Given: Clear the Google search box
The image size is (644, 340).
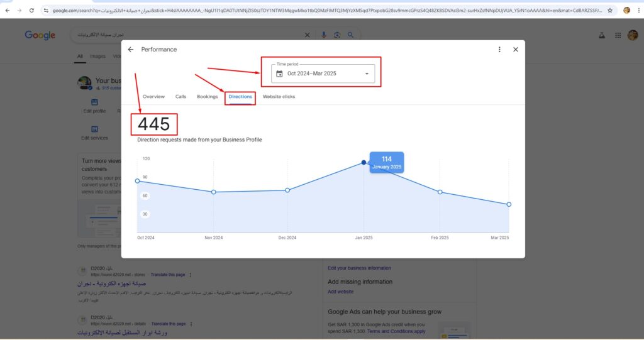Looking at the screenshot, I should pos(307,35).
